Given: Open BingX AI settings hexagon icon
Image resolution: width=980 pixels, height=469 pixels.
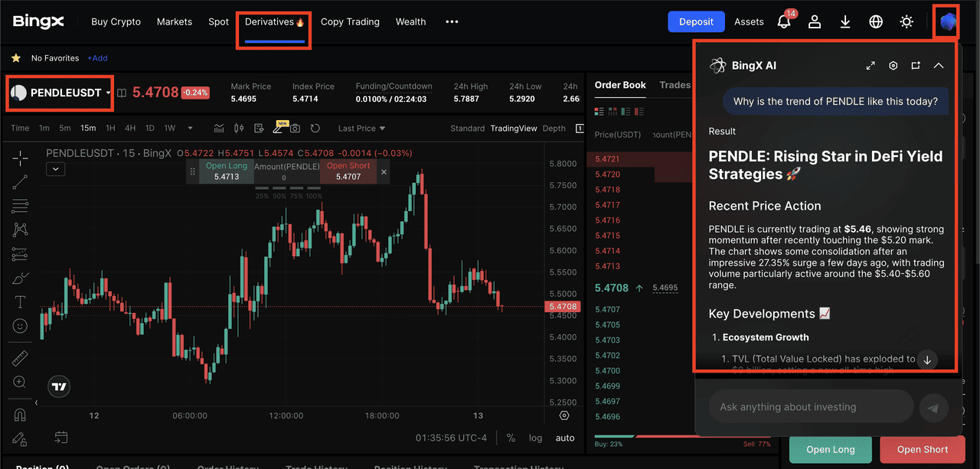Looking at the screenshot, I should click(x=893, y=66).
